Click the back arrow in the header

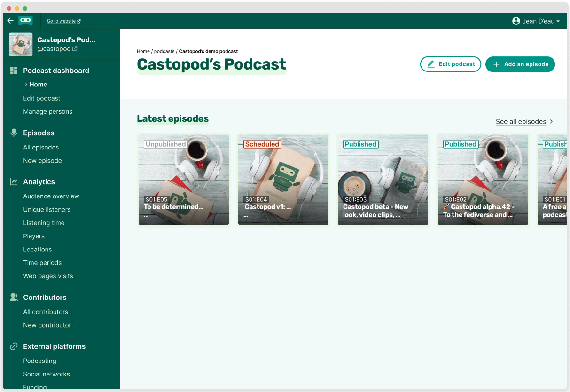click(x=10, y=21)
